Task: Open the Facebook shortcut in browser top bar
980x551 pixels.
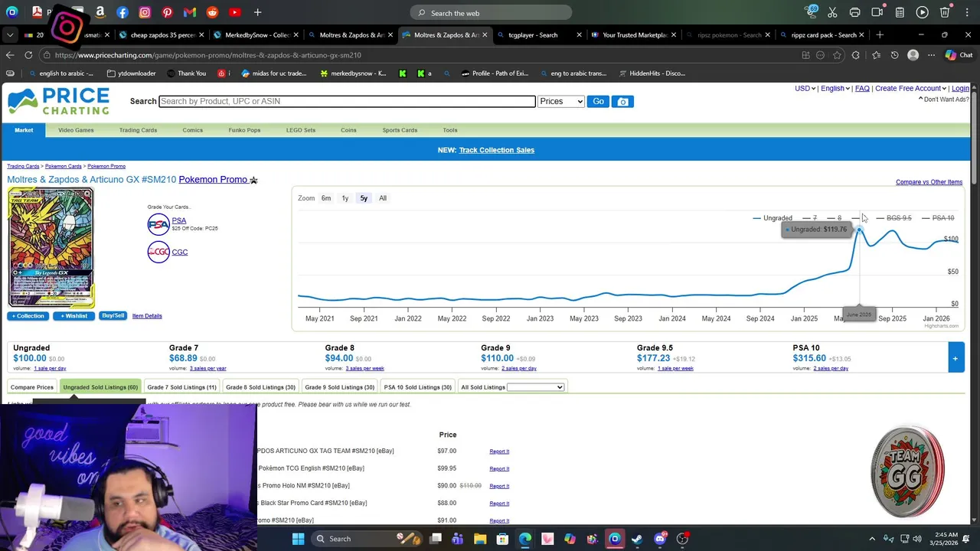Action: click(122, 12)
